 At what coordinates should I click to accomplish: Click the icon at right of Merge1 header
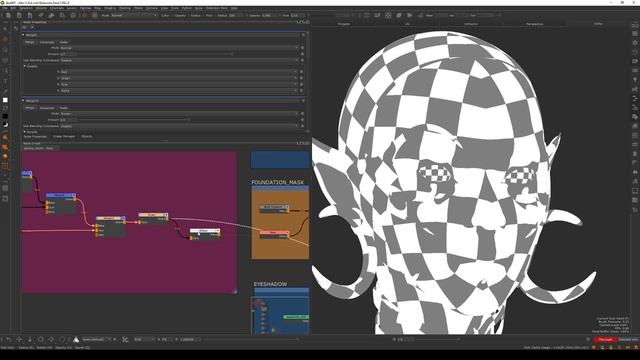pos(303,35)
